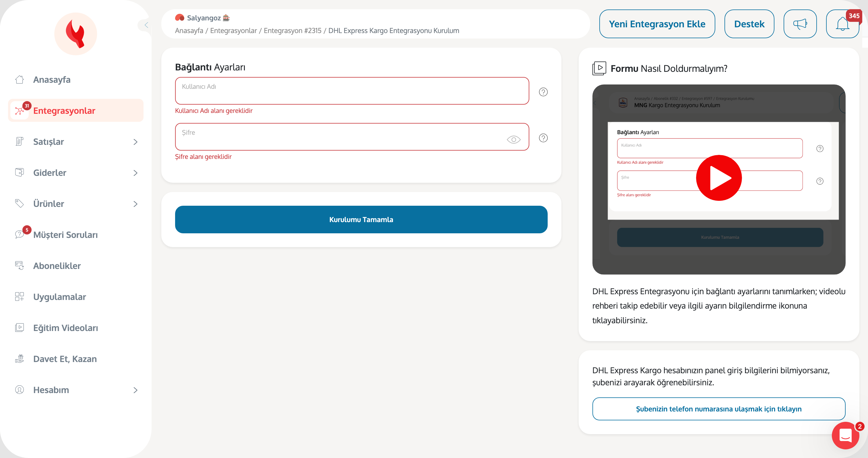Screen dimensions: 868x458
Task: Click the Bağlantı Ayarları heading
Action: [210, 67]
